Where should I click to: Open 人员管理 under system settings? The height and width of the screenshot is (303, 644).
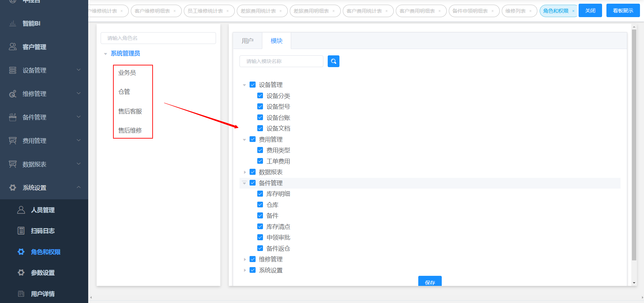(43, 210)
